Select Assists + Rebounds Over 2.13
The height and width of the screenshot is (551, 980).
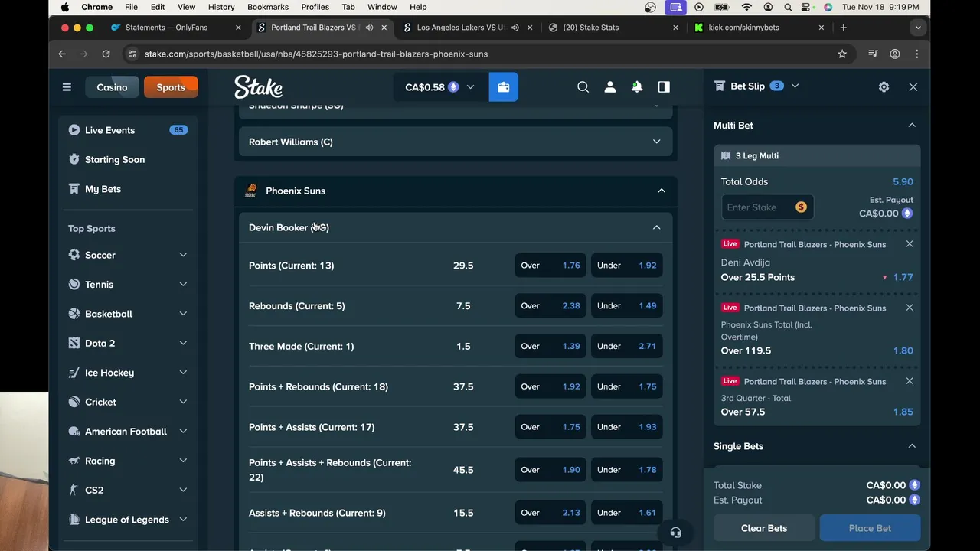550,513
